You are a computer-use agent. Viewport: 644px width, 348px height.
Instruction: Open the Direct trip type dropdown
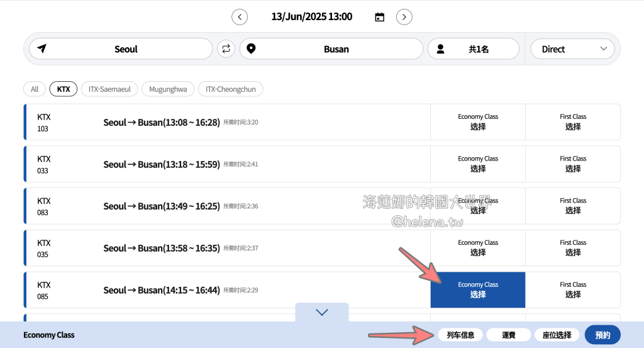[x=572, y=49]
